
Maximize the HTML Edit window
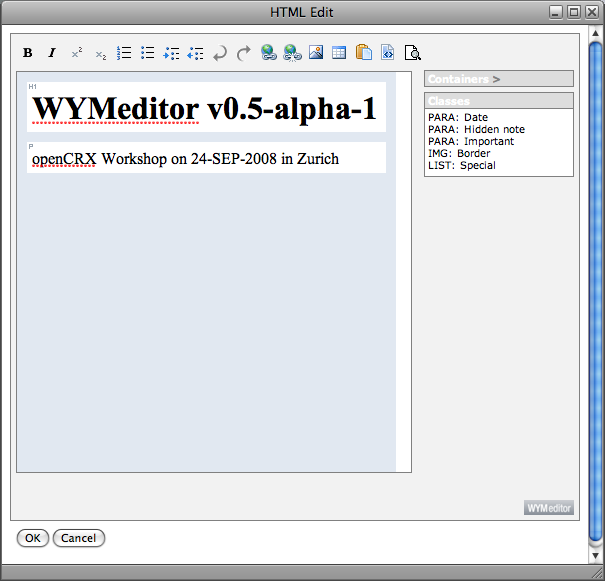pos(574,12)
